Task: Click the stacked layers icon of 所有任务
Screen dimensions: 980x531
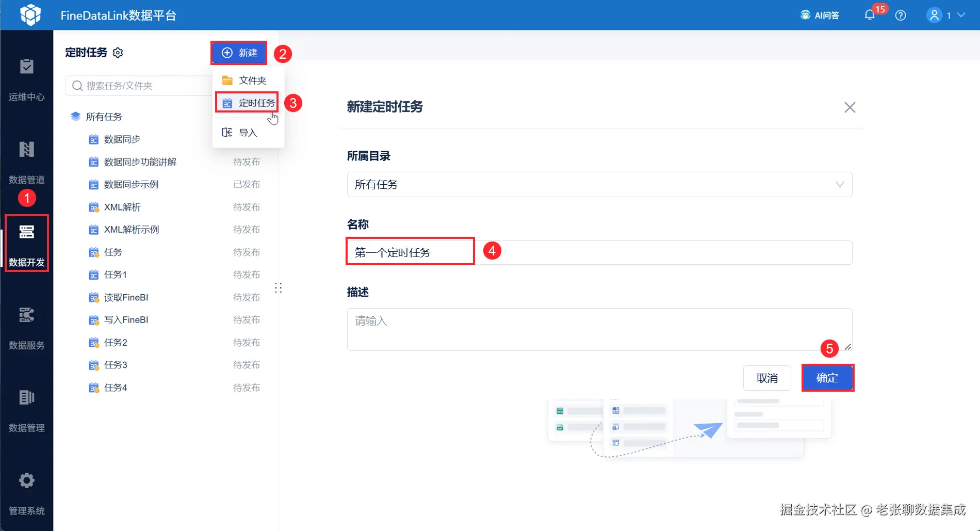Action: 76,117
